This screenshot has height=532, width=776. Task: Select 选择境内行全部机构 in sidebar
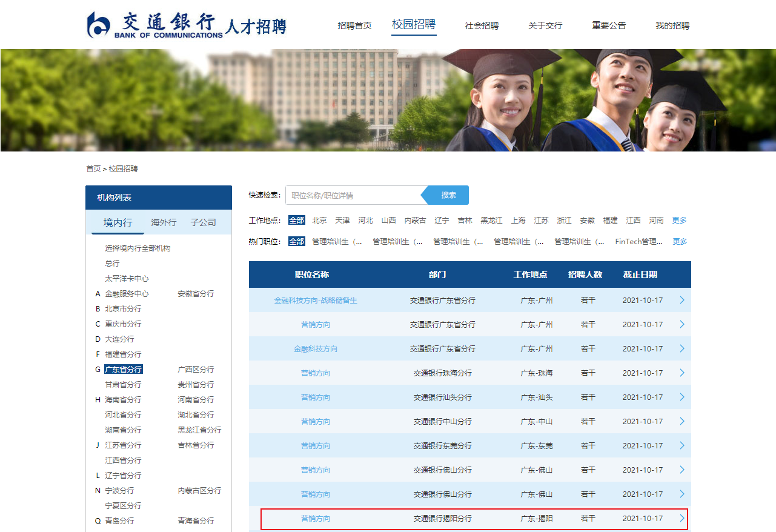click(x=138, y=248)
